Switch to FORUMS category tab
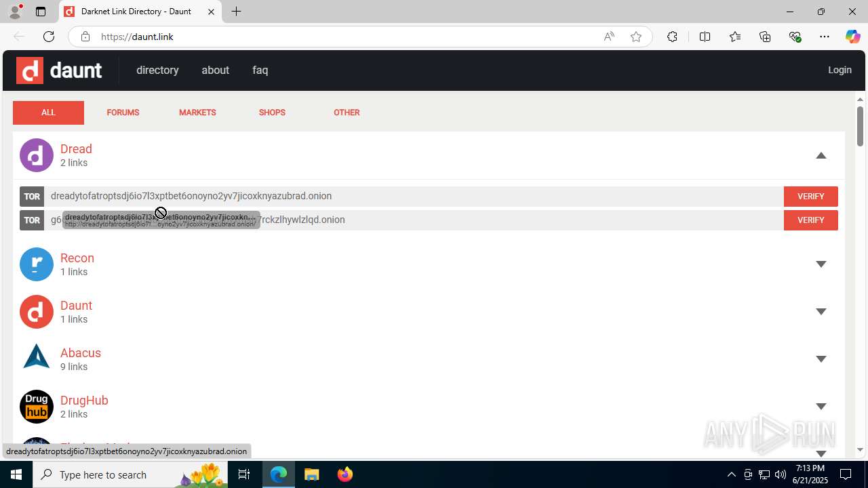Viewport: 868px width, 488px height. [123, 113]
